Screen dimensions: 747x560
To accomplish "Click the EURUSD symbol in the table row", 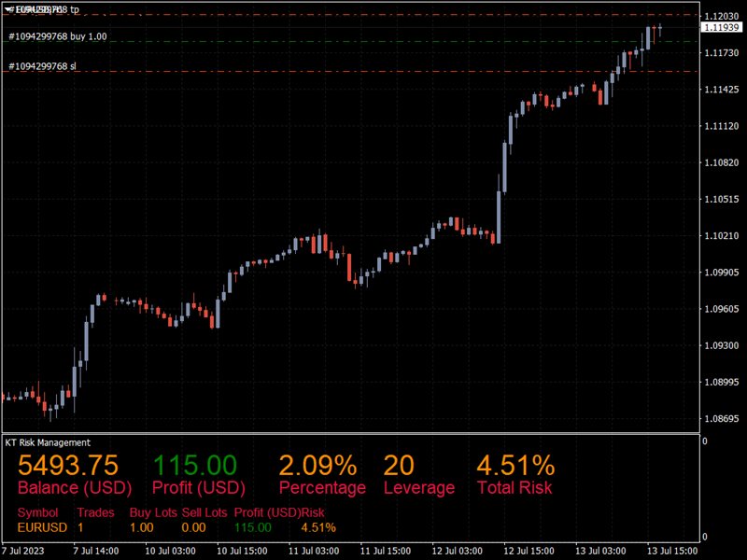I will click(42, 527).
